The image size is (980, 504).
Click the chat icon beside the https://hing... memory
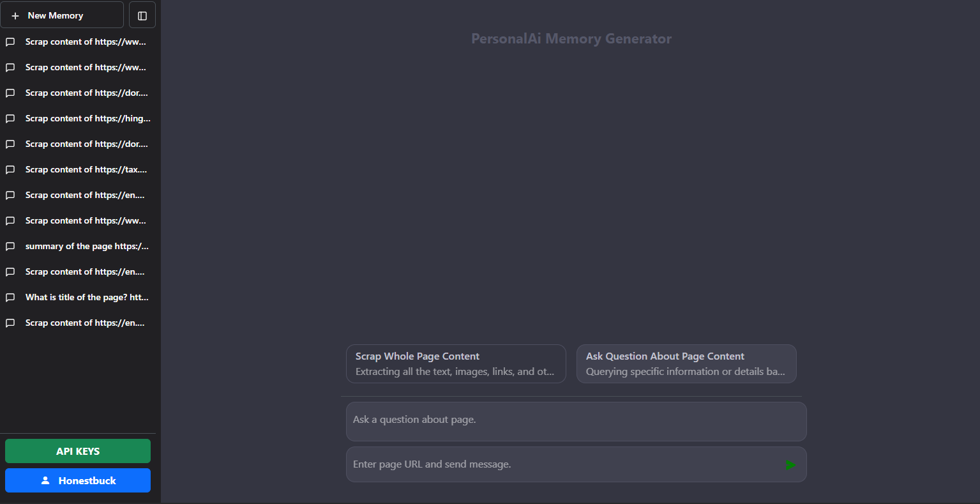10,119
